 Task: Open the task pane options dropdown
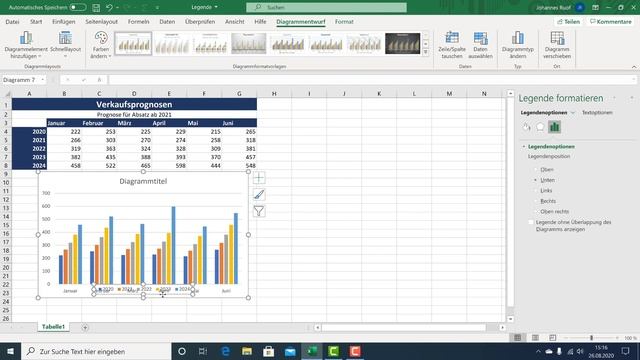(x=614, y=98)
